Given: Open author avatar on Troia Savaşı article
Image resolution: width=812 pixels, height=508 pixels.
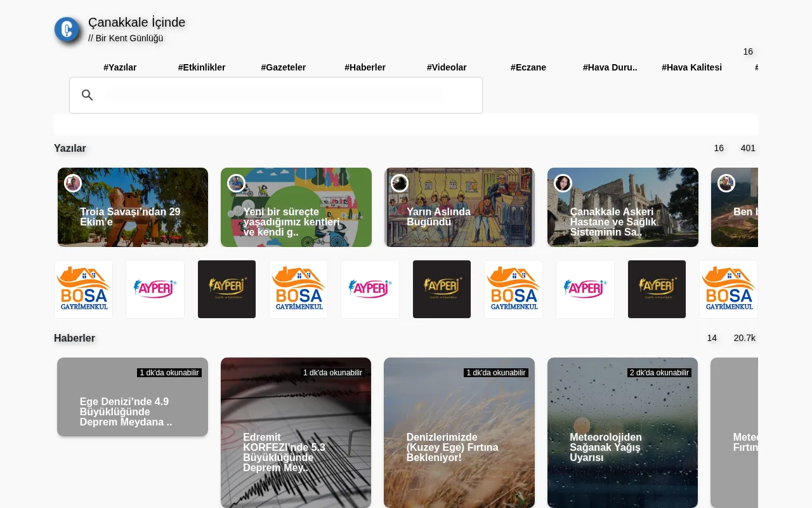Looking at the screenshot, I should pos(72,183).
